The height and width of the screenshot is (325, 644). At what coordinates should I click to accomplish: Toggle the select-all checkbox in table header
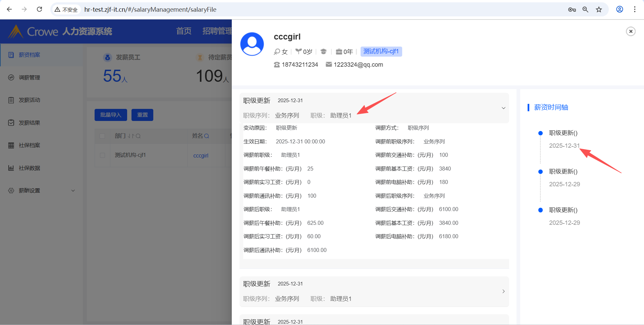click(102, 136)
